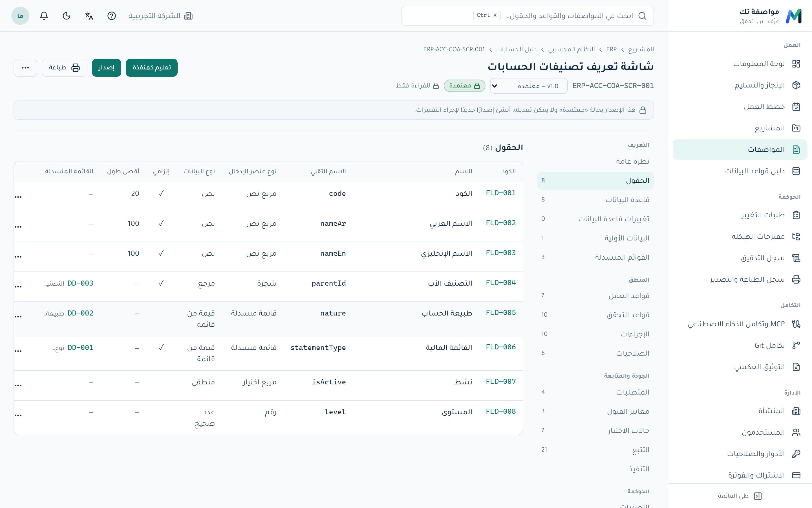Viewport: 812px width, 508px height.
Task: Open المستخدمون in sidebar
Action: [740, 432]
